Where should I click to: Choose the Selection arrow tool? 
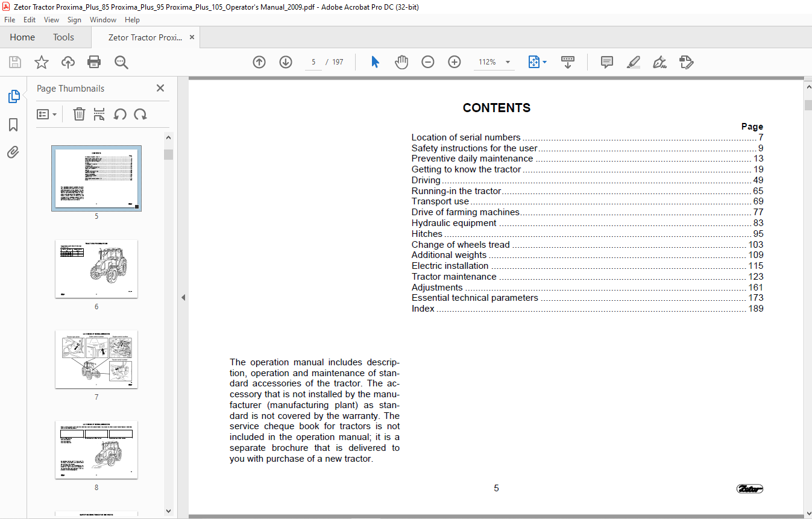(375, 62)
